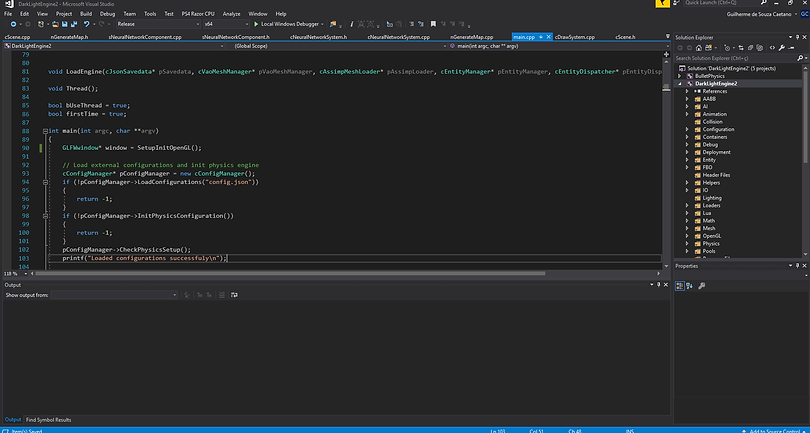Click the Open File folder icon
810x433 pixels.
tap(55, 24)
